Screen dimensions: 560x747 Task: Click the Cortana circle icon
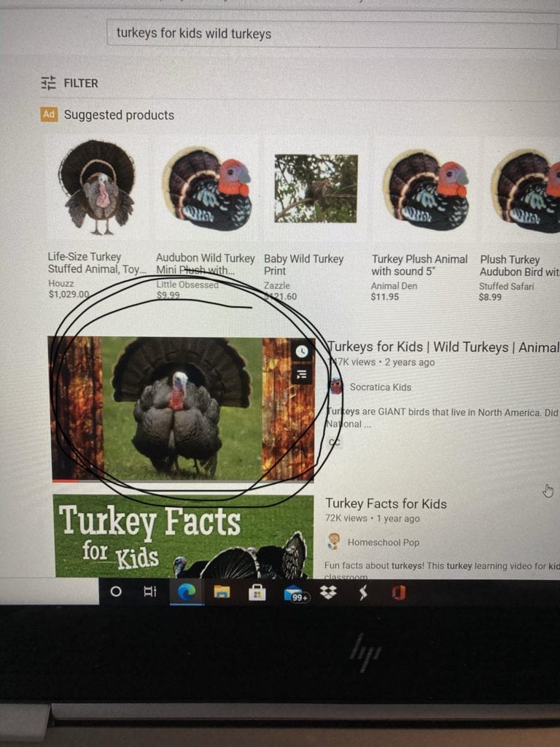point(116,591)
